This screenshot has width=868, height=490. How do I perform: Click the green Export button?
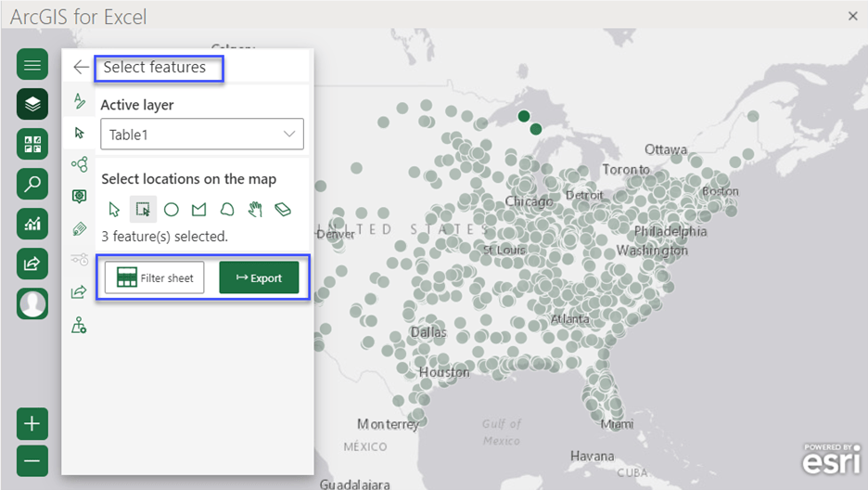259,277
